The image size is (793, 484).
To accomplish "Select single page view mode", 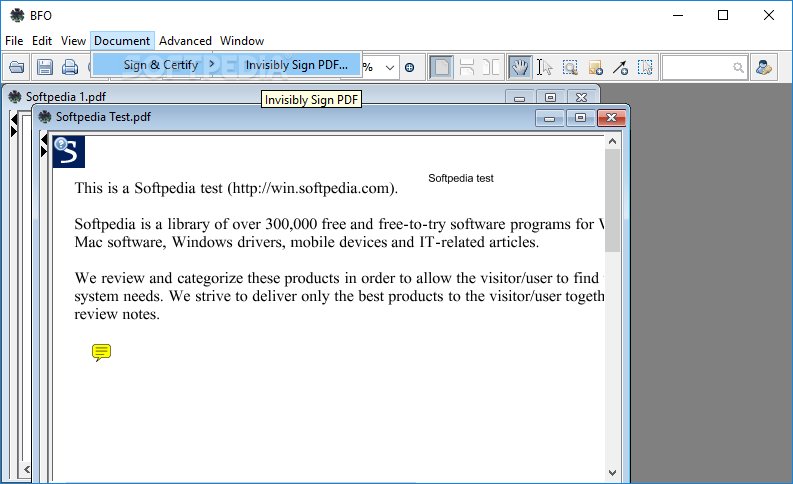I will click(x=442, y=67).
